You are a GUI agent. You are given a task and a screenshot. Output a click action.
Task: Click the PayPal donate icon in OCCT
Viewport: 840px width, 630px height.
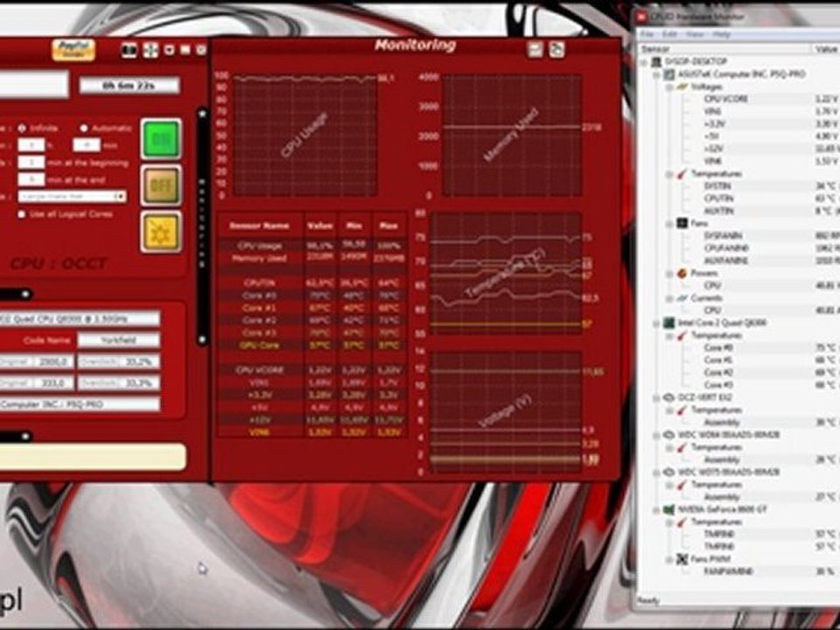coord(73,50)
